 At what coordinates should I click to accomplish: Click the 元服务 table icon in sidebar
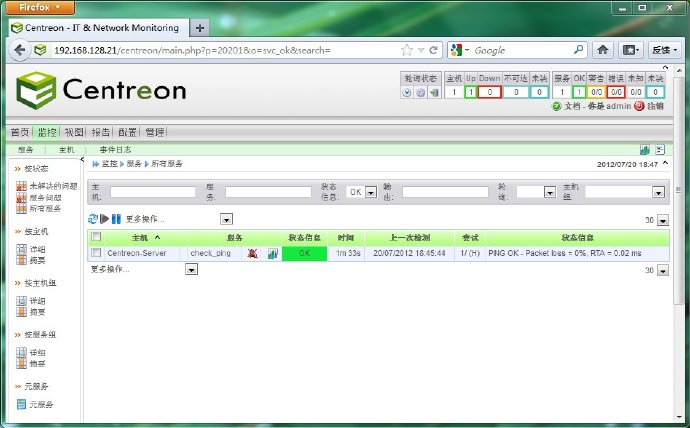(21, 404)
